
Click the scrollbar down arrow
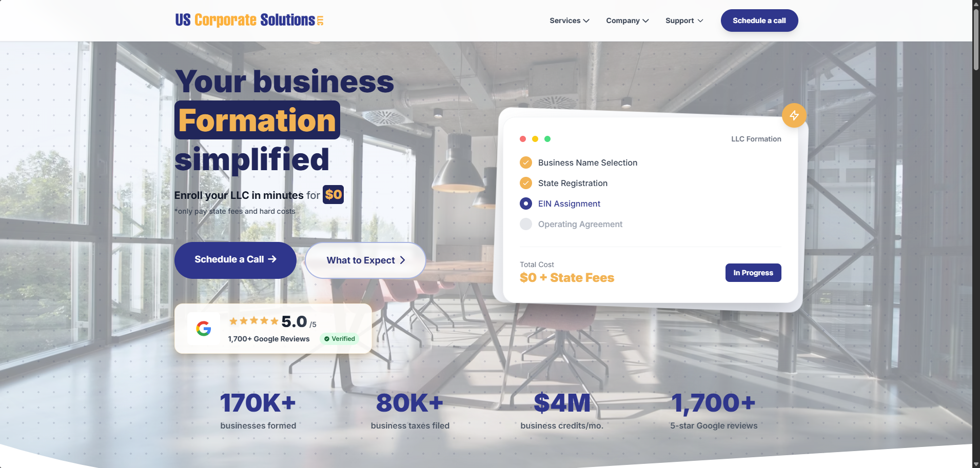click(x=976, y=464)
